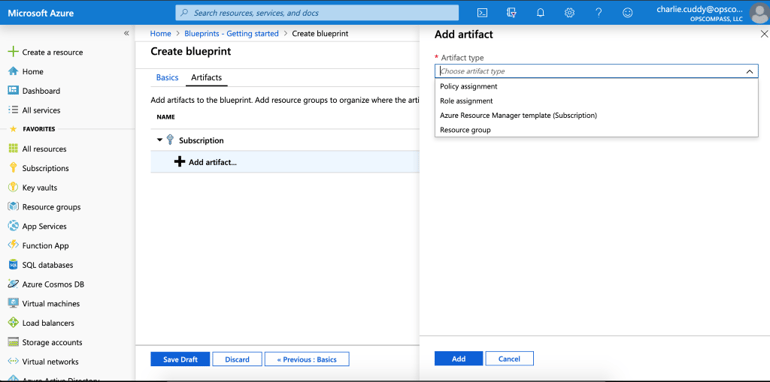Click the Discard button
The width and height of the screenshot is (770, 382).
tap(237, 359)
